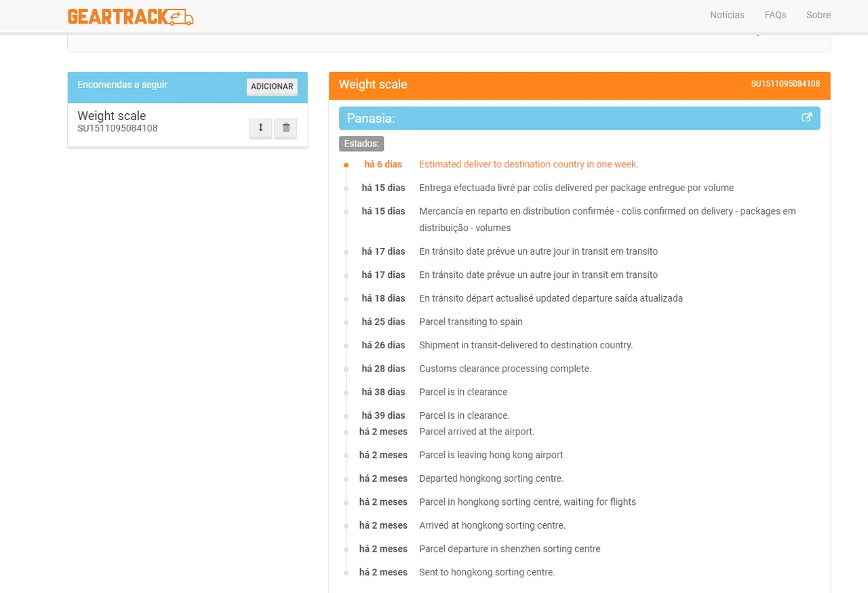Open Panasia tracking via the external link icon

pyautogui.click(x=807, y=117)
